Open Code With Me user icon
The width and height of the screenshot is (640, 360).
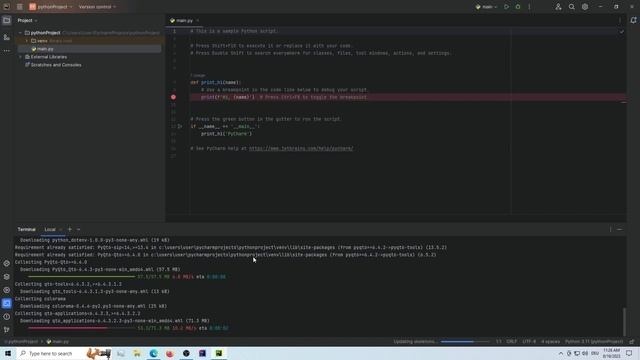(x=558, y=7)
